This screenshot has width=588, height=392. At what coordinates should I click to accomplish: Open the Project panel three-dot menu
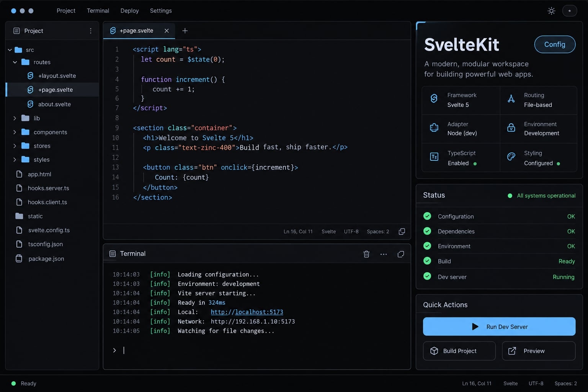(91, 31)
